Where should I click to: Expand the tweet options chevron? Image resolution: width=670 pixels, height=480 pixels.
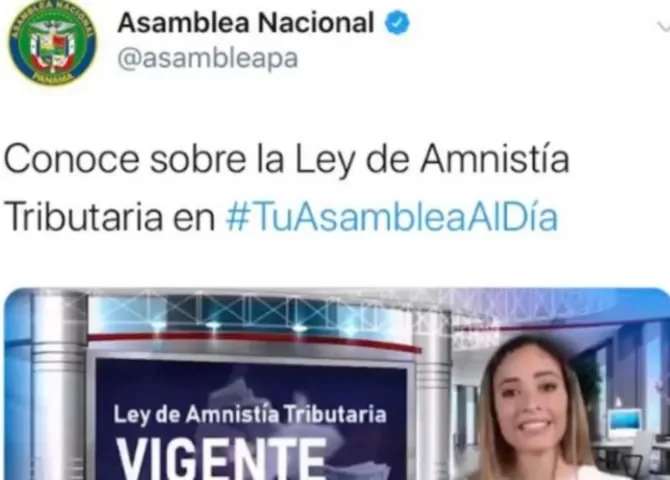coord(664,27)
